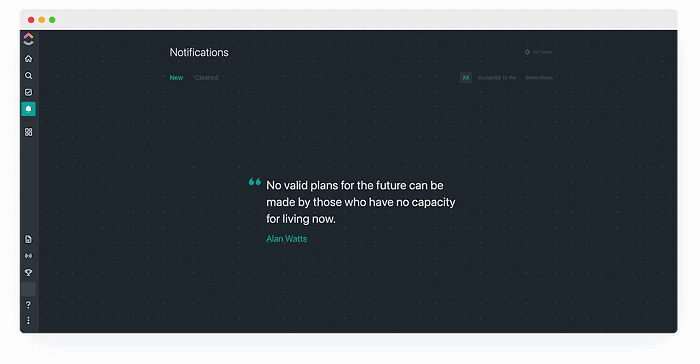Switch to the Cleared notifications tab
This screenshot has width=700, height=364.
pos(206,78)
